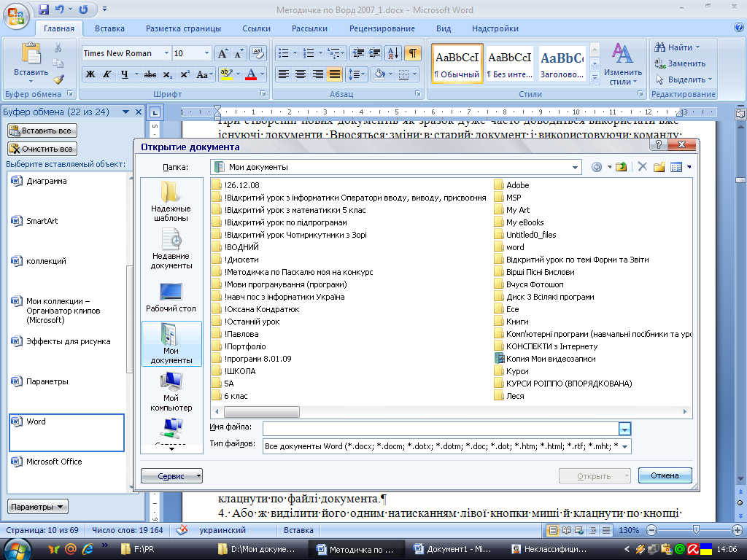The image size is (747, 560).
Task: Select Мой компьютер in dialog sidebar
Action: click(x=171, y=392)
